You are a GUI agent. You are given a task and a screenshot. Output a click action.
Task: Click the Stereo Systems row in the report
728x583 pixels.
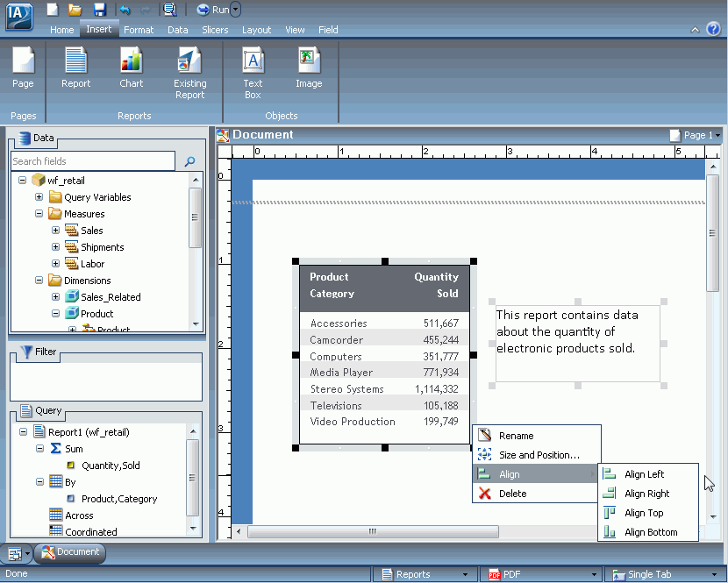pos(384,389)
